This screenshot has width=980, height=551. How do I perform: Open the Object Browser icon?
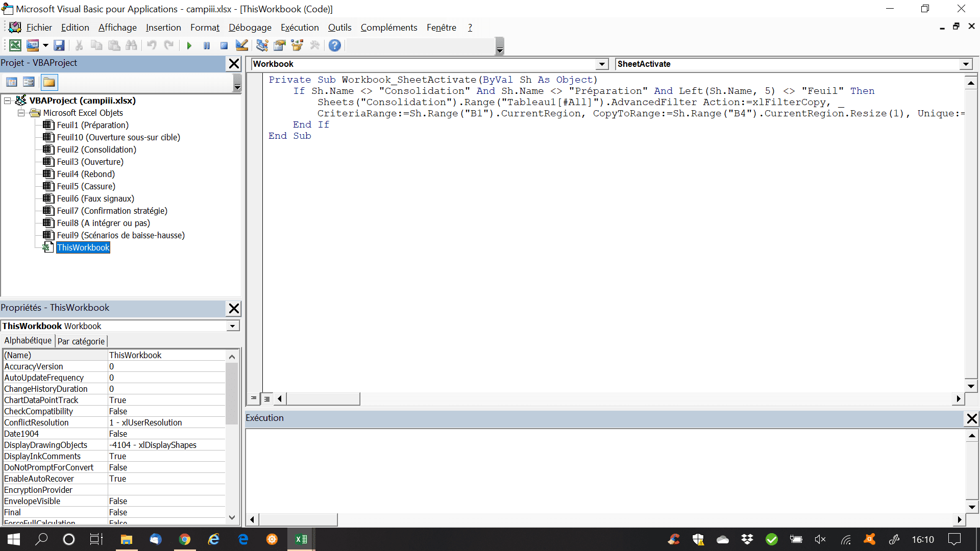(x=297, y=45)
